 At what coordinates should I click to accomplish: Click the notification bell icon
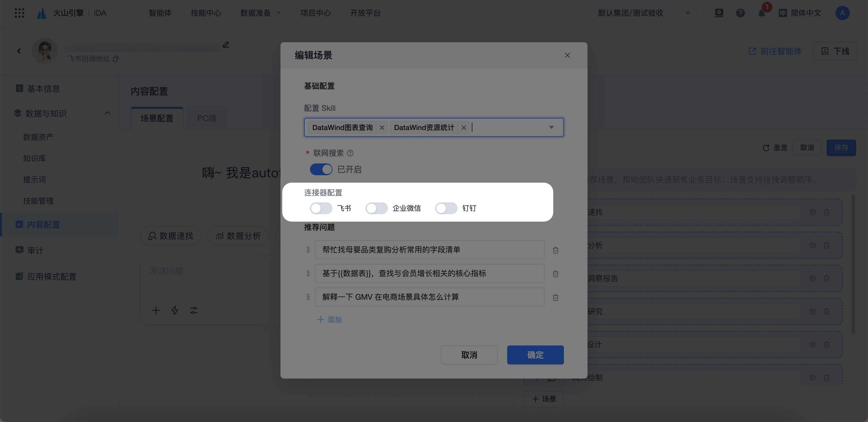[761, 13]
